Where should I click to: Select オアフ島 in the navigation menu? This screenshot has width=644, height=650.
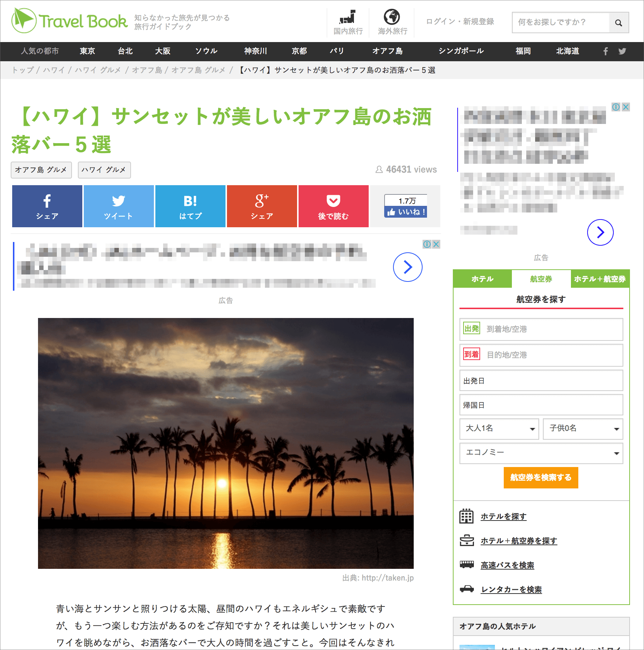(387, 51)
